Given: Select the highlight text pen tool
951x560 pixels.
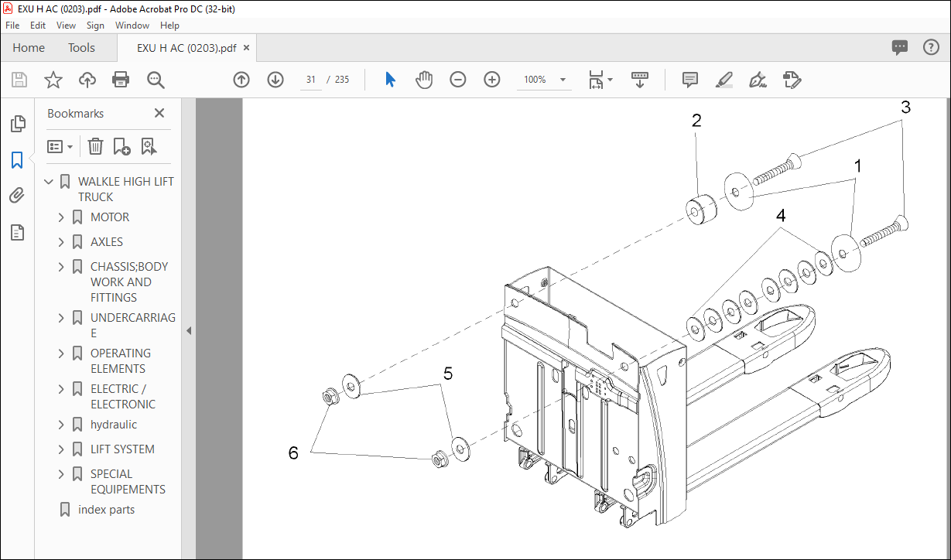Looking at the screenshot, I should [724, 80].
